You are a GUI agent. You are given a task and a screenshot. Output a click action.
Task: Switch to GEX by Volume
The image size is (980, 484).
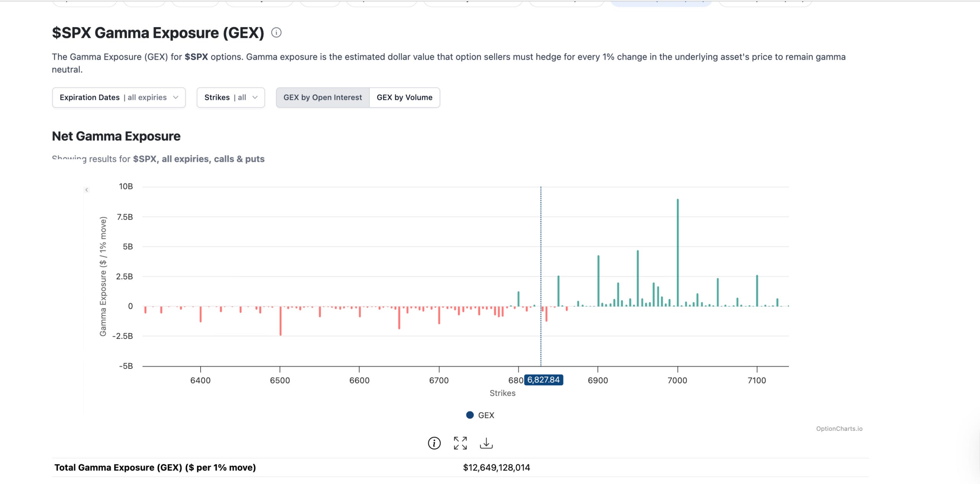coord(404,98)
